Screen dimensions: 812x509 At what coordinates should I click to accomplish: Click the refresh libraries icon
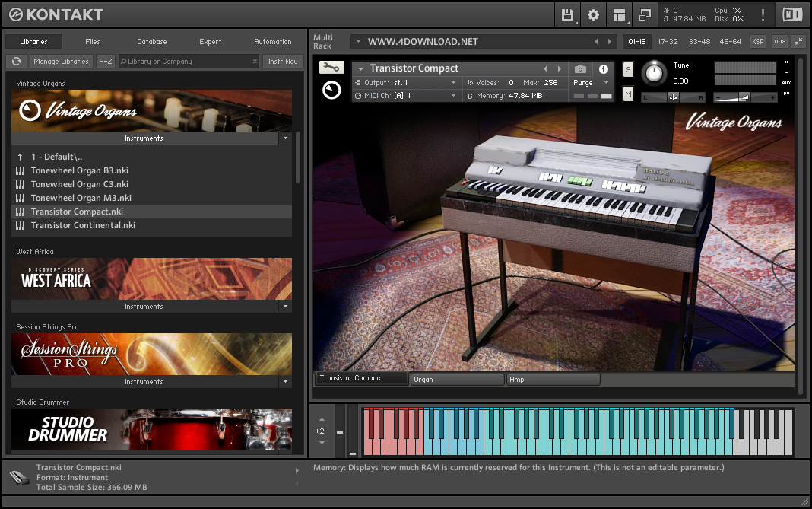17,61
